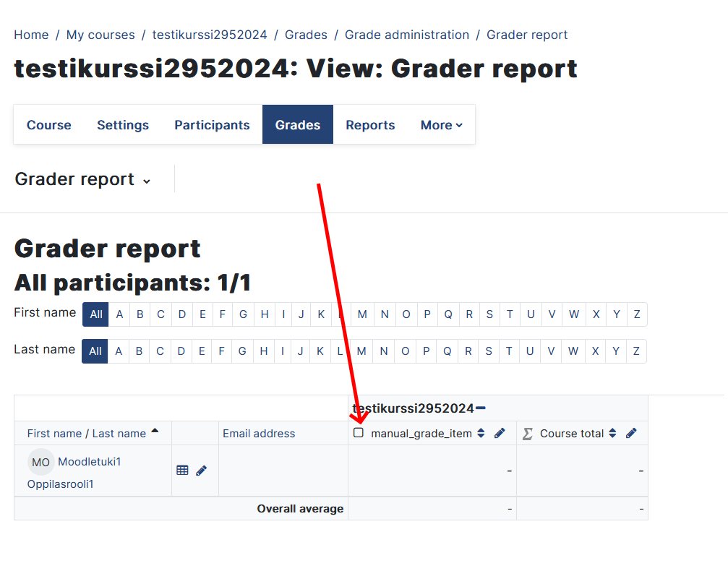Open the Reports tab

tap(370, 125)
